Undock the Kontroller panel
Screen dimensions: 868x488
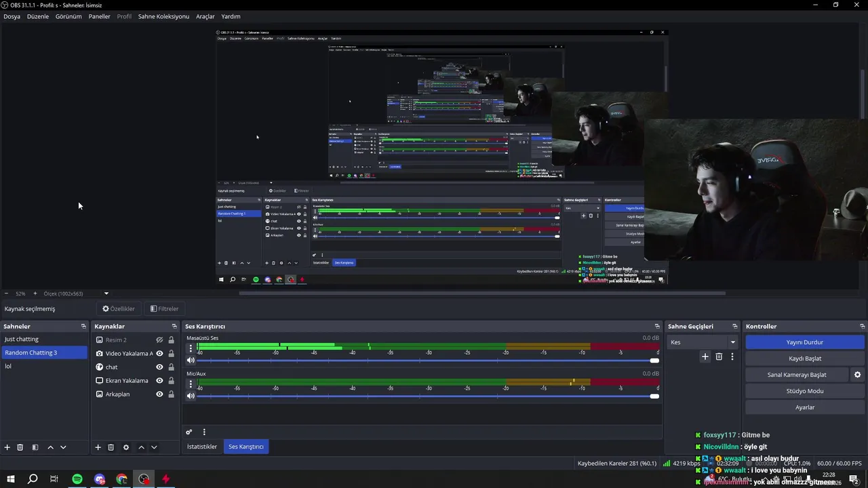[862, 327]
